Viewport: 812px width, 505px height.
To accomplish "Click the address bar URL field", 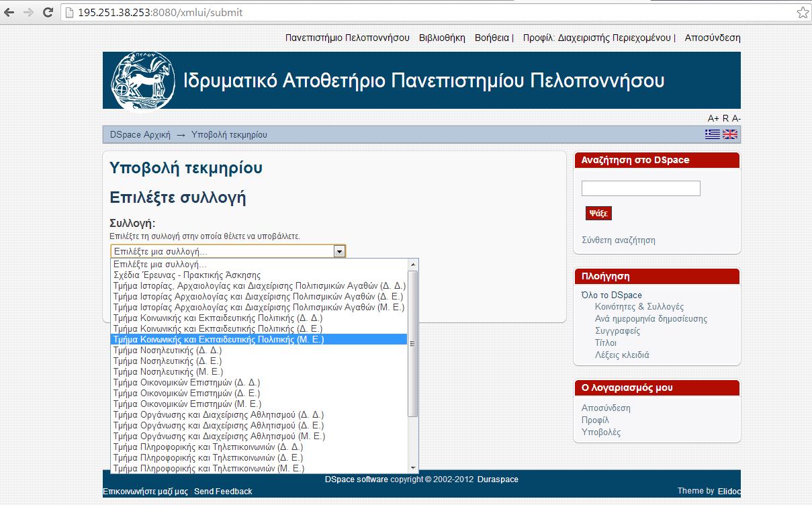I will coord(430,12).
